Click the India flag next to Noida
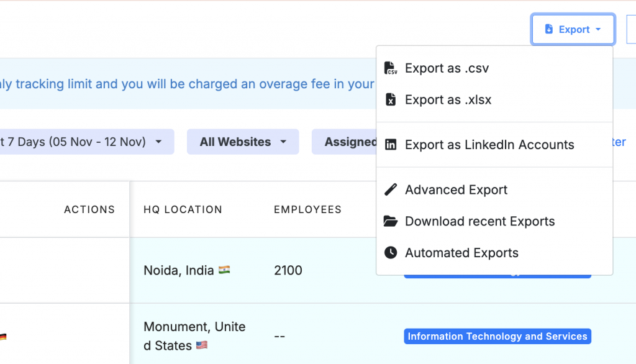Viewport: 636px width, 364px height. (224, 270)
